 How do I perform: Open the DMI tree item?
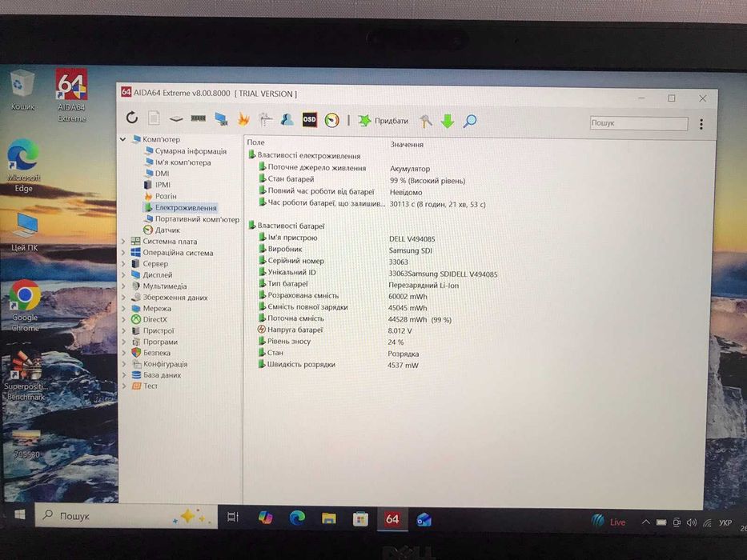(x=162, y=174)
